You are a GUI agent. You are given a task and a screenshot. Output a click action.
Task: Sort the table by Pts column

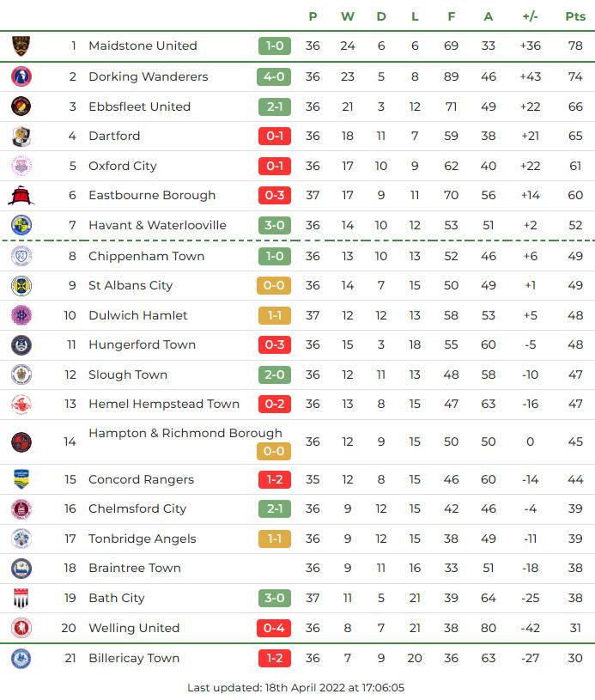point(574,16)
